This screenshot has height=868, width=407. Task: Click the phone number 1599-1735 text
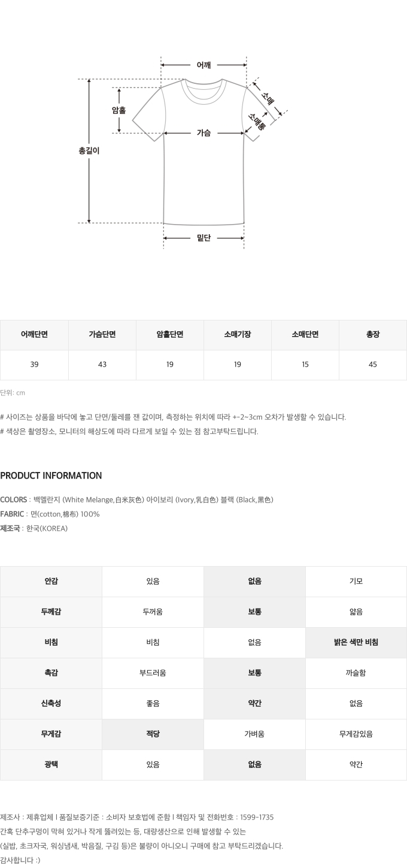(x=257, y=817)
